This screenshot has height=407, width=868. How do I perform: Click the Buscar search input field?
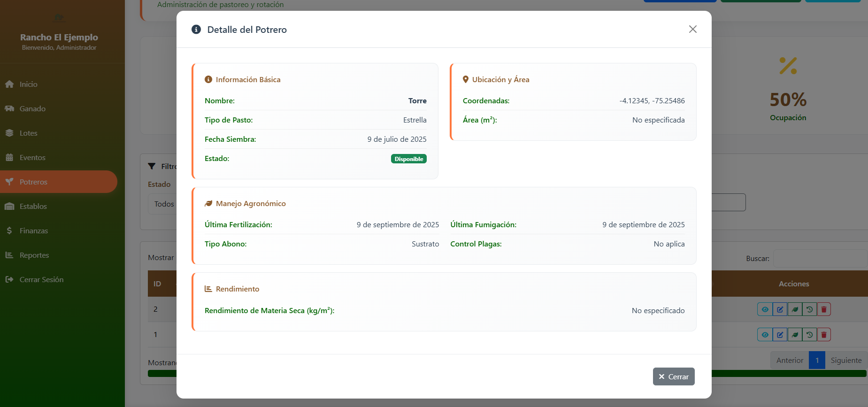820,259
